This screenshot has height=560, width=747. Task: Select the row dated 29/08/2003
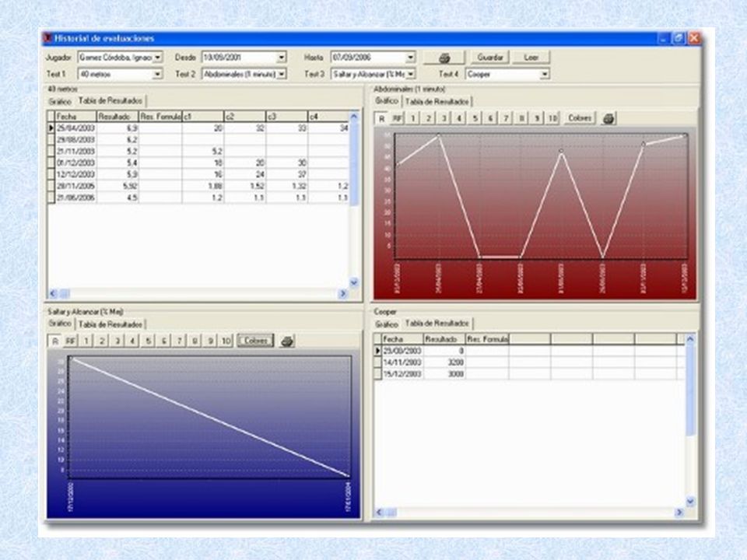[198, 139]
